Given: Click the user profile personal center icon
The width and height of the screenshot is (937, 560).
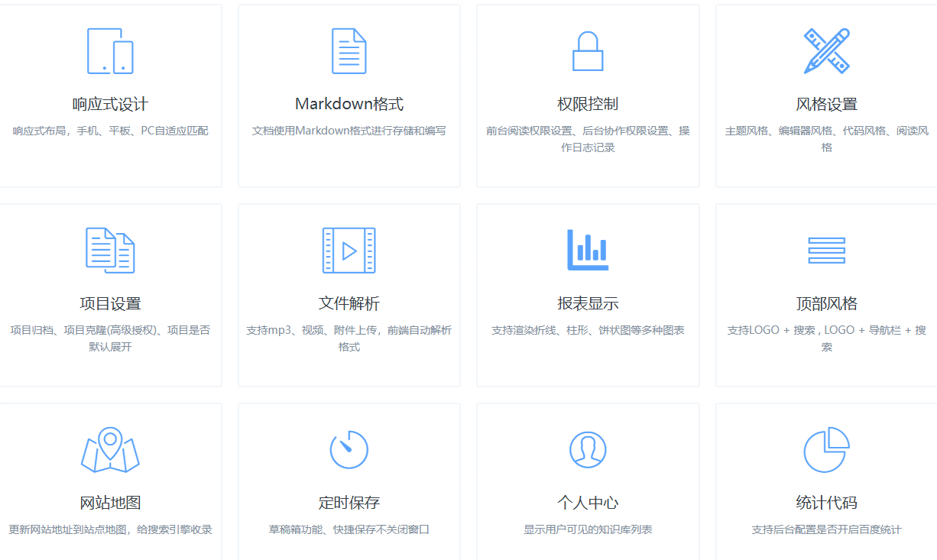Looking at the screenshot, I should (x=588, y=449).
